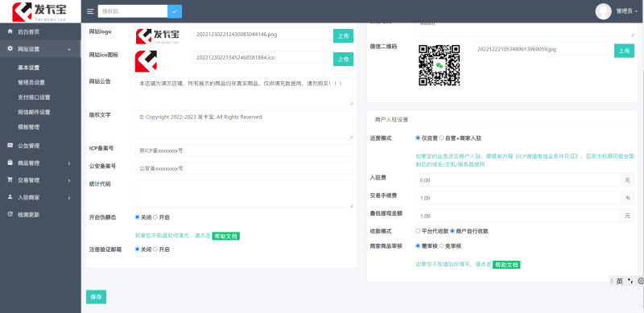Click the 发卡宝 logo in header
This screenshot has width=644, height=313.
coord(39,11)
